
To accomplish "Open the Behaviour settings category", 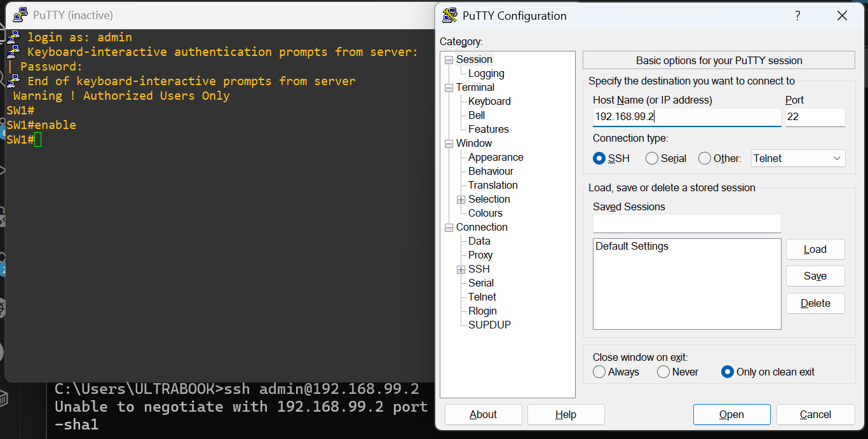I will tap(491, 172).
